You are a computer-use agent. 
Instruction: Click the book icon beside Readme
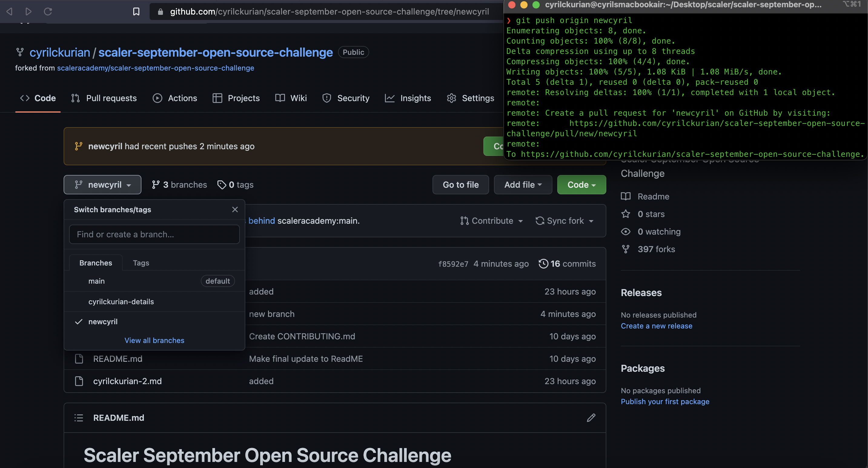point(626,196)
